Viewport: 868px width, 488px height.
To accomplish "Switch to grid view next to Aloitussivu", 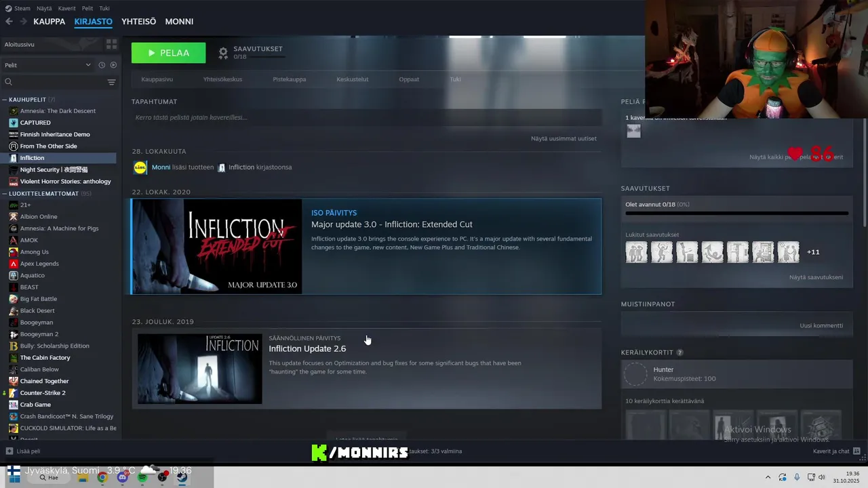I will (111, 44).
